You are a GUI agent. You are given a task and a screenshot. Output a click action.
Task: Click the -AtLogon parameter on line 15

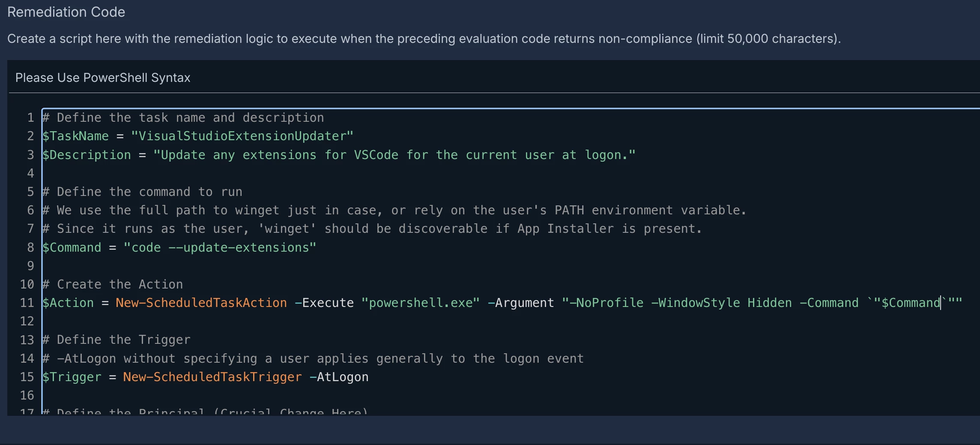coord(339,377)
